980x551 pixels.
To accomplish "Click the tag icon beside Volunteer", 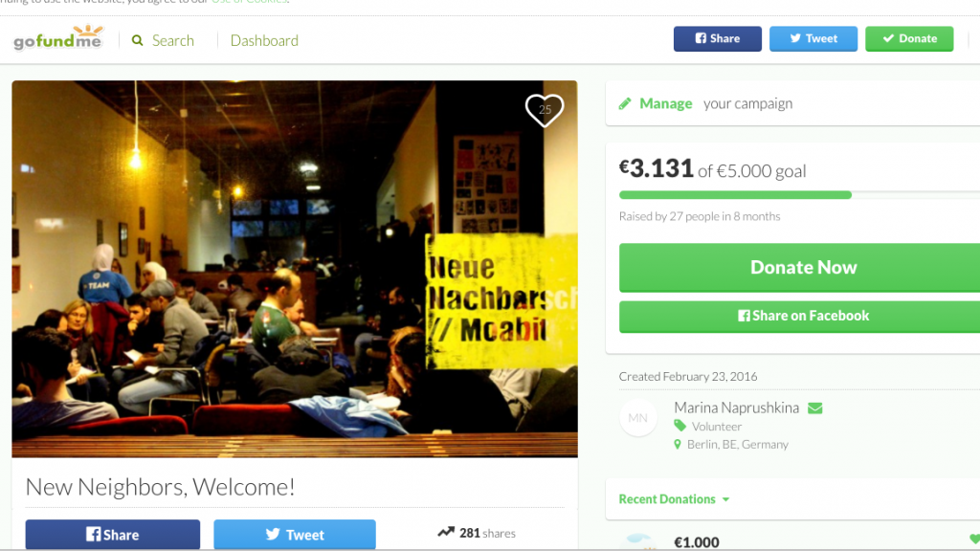I will 680,426.
